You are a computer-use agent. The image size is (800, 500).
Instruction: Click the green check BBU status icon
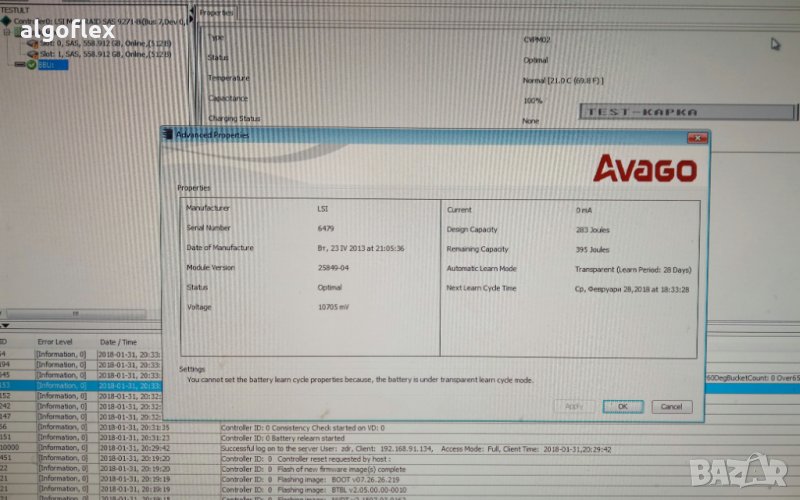pos(31,65)
